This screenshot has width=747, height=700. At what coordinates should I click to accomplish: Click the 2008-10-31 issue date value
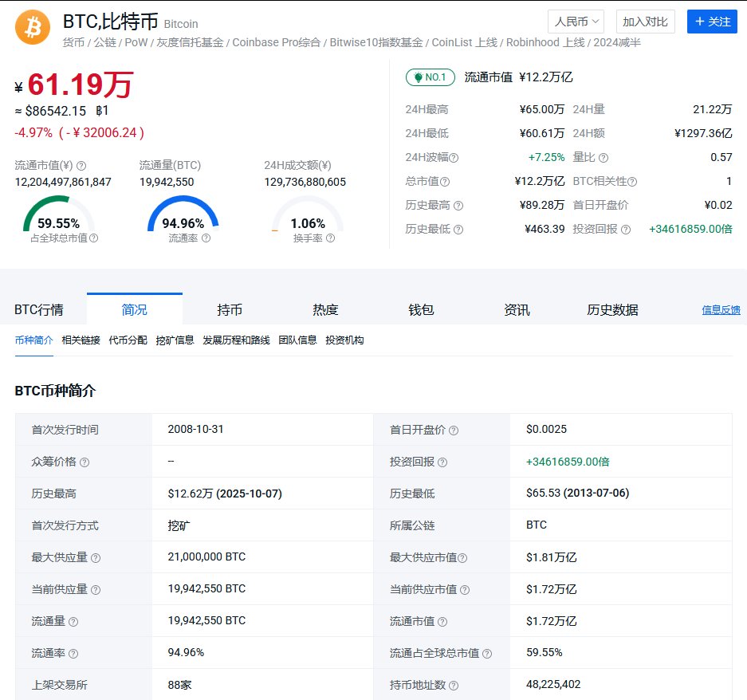tap(195, 429)
